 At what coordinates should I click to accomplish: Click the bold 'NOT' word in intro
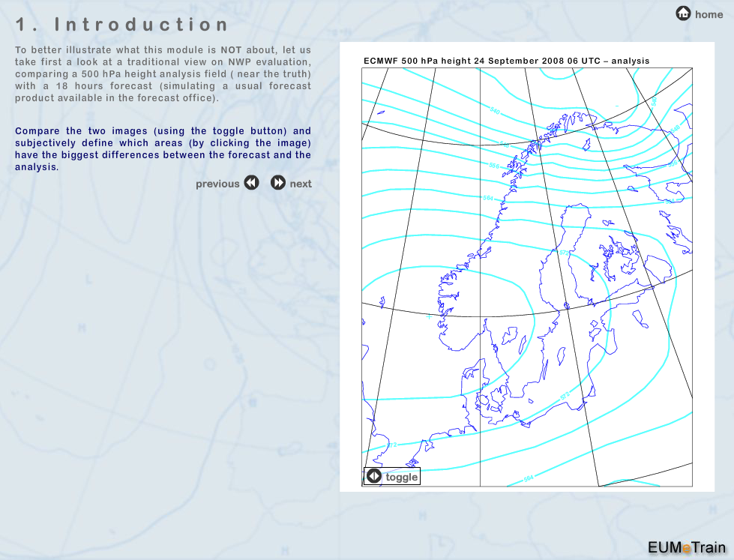(231, 50)
